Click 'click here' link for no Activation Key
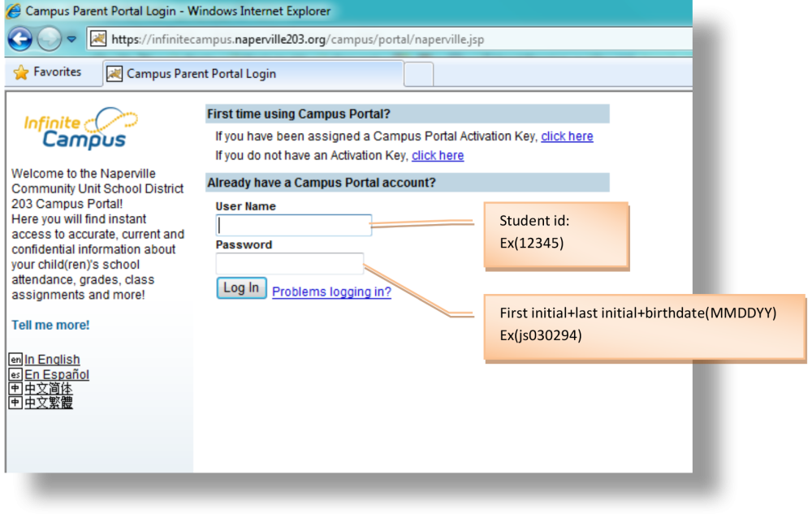 point(438,155)
